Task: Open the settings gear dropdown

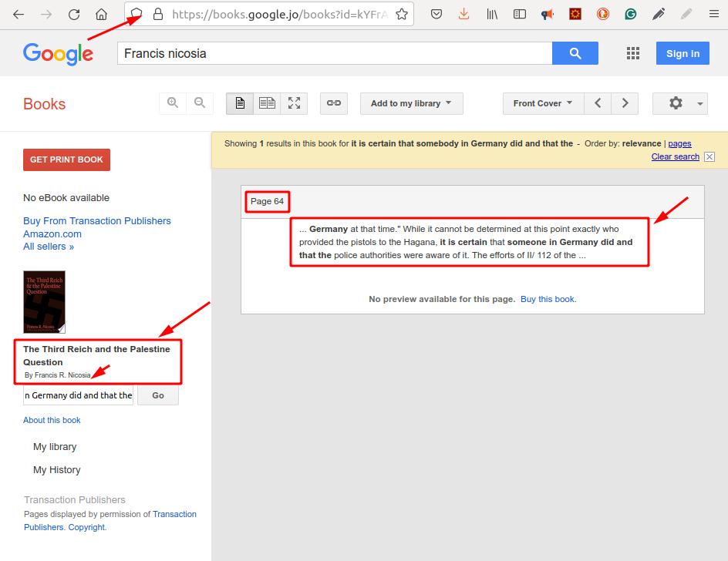Action: [679, 103]
